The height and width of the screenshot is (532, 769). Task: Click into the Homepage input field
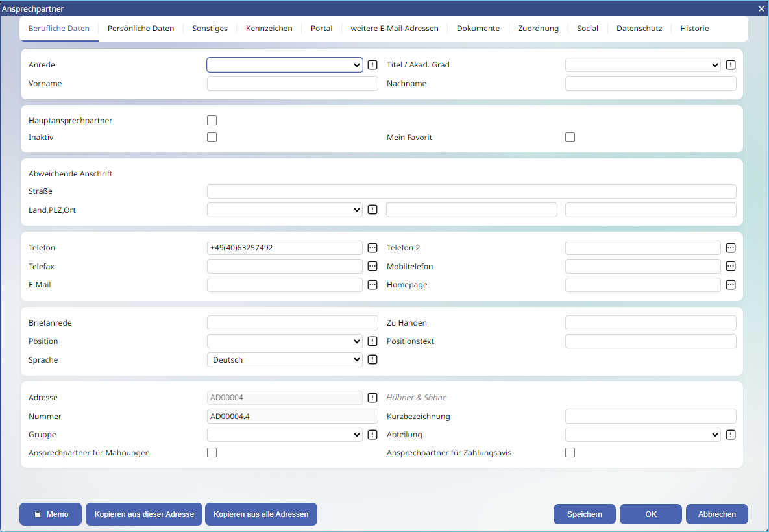point(643,285)
